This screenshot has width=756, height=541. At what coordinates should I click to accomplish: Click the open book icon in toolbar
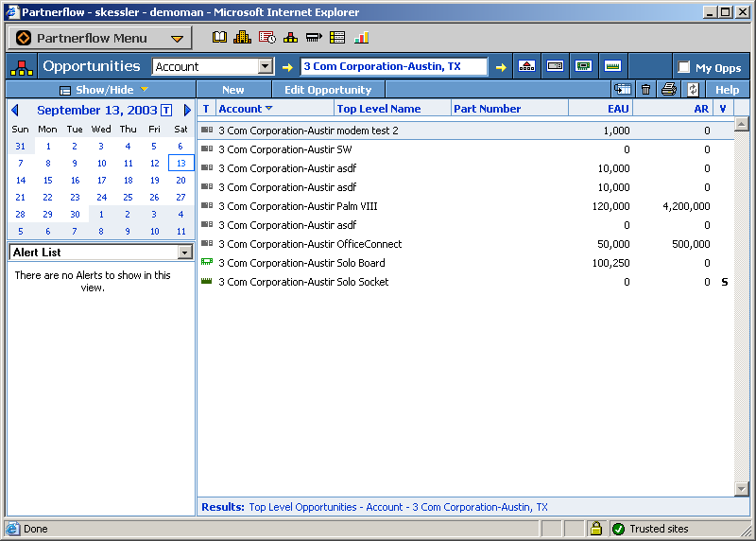click(x=219, y=37)
